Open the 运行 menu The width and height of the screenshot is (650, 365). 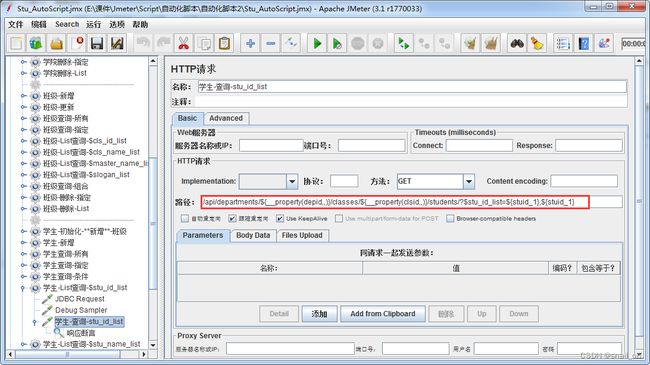coord(93,24)
